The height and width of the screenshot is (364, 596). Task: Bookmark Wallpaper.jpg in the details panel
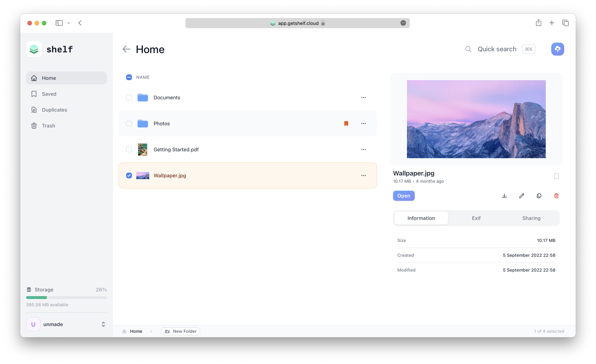[x=556, y=176]
